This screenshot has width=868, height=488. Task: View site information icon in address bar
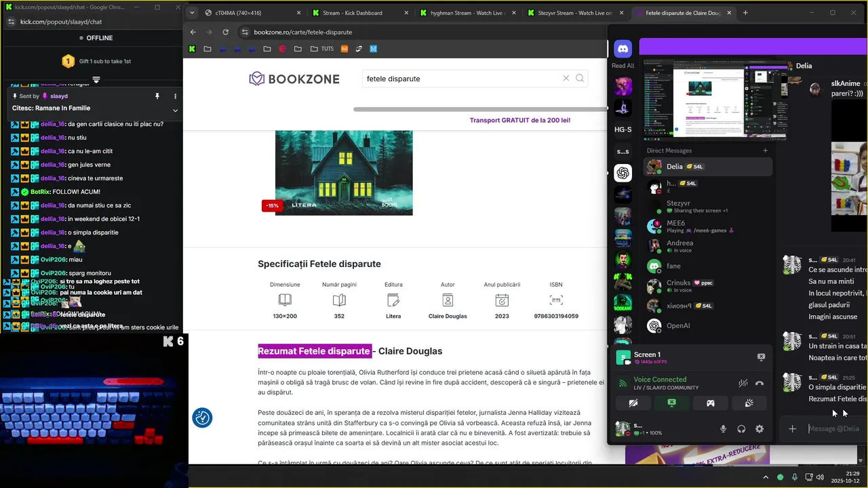coord(245,32)
